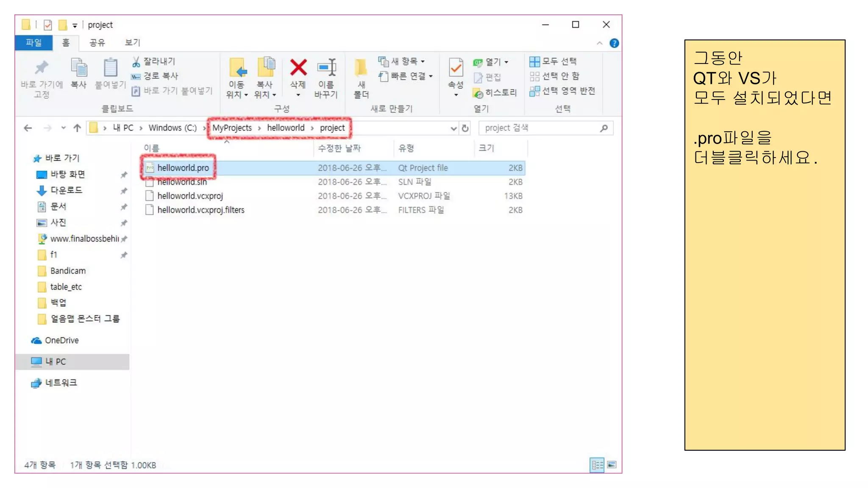868x488 pixels.
Task: Click the helloworld breadcrumb in the address bar
Action: (286, 128)
